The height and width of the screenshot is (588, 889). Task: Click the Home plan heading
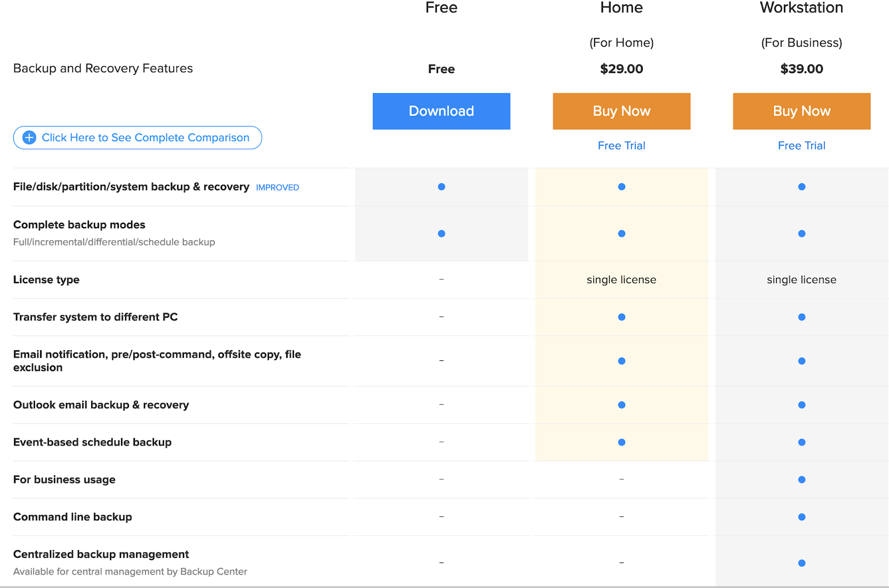pos(621,8)
